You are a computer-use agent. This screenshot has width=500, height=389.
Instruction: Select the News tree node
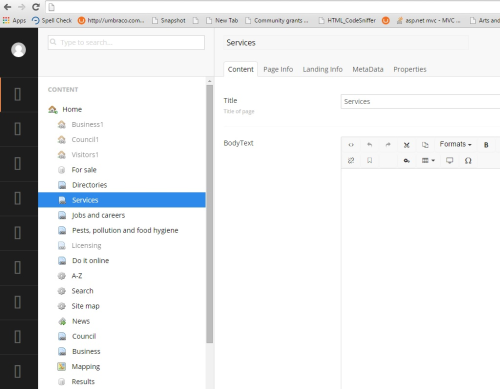tap(81, 321)
